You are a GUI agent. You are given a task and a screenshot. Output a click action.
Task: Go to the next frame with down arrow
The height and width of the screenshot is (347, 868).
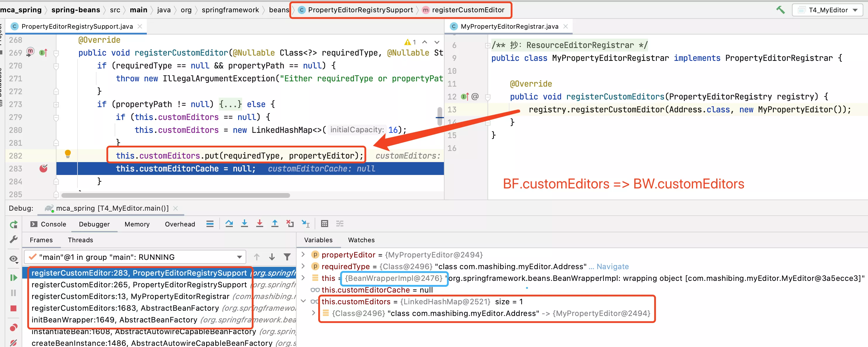272,257
